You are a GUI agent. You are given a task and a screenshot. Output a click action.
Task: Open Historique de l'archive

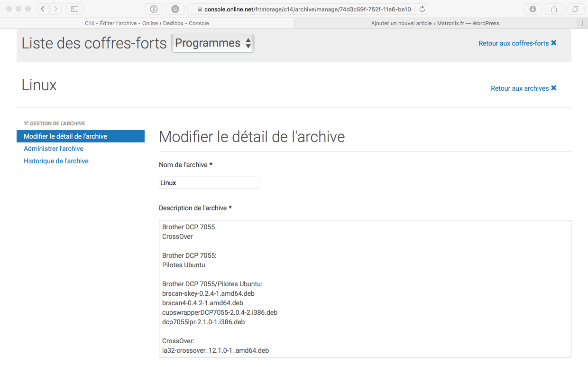pos(56,161)
